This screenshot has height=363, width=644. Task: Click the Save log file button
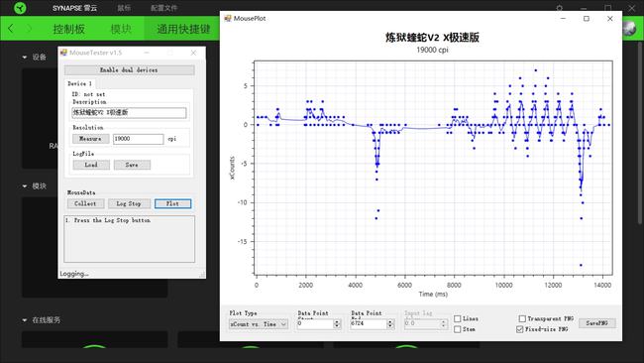[x=132, y=165]
